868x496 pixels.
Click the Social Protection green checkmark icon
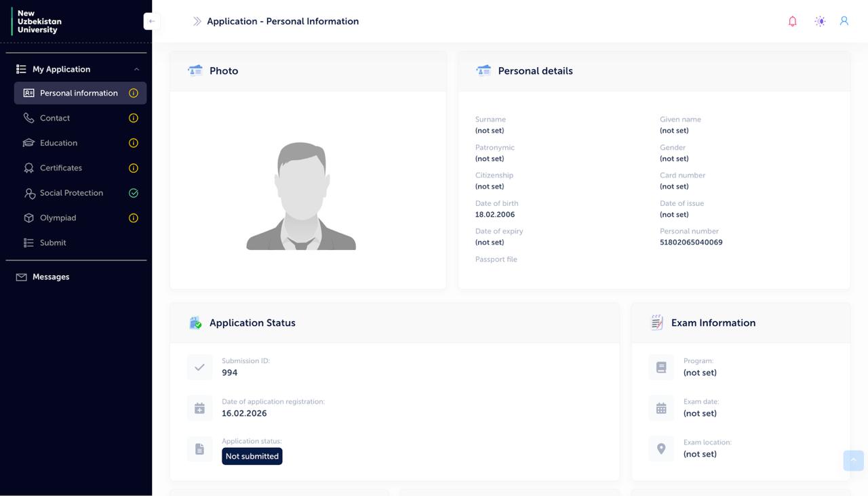(134, 193)
